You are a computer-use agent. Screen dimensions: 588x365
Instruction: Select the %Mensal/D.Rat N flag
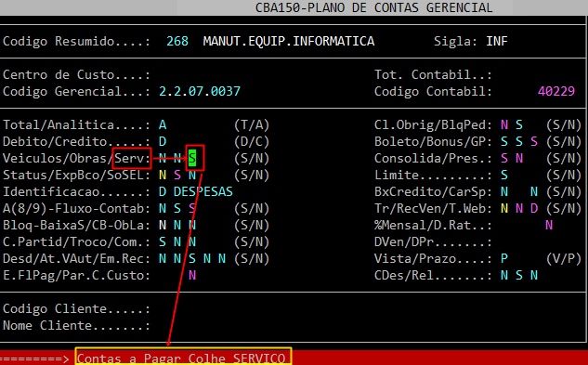tap(549, 225)
